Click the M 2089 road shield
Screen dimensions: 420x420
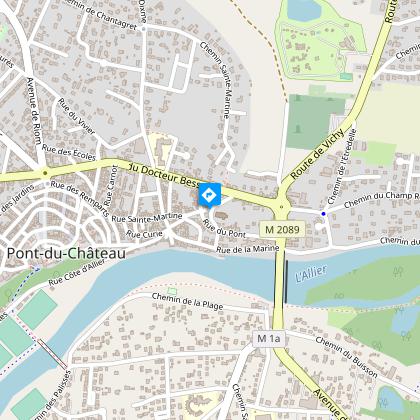tap(282, 229)
